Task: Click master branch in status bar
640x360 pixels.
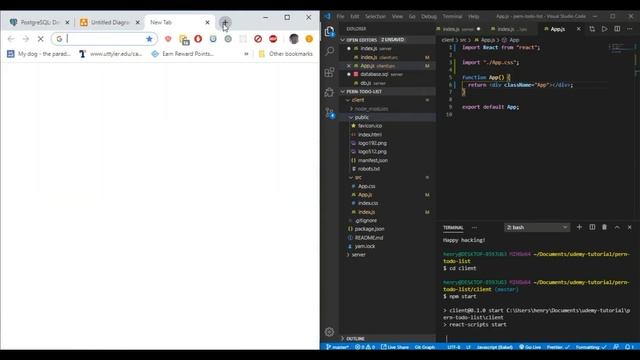Action: pos(337,347)
